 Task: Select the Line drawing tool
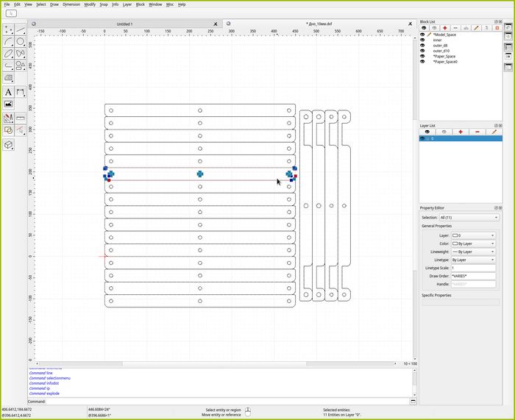21,29
